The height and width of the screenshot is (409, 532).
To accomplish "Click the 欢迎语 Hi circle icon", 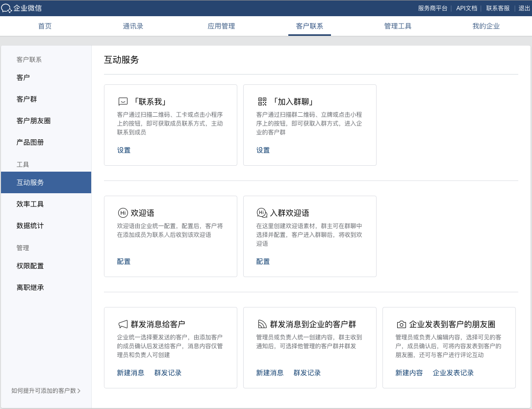I will tap(123, 213).
